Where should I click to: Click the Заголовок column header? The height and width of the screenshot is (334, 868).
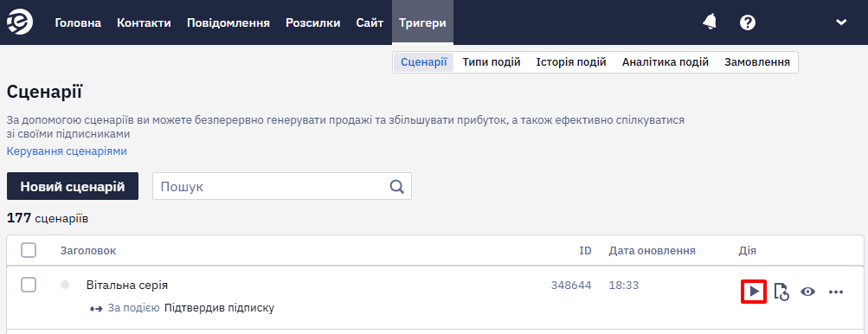pyautogui.click(x=88, y=251)
